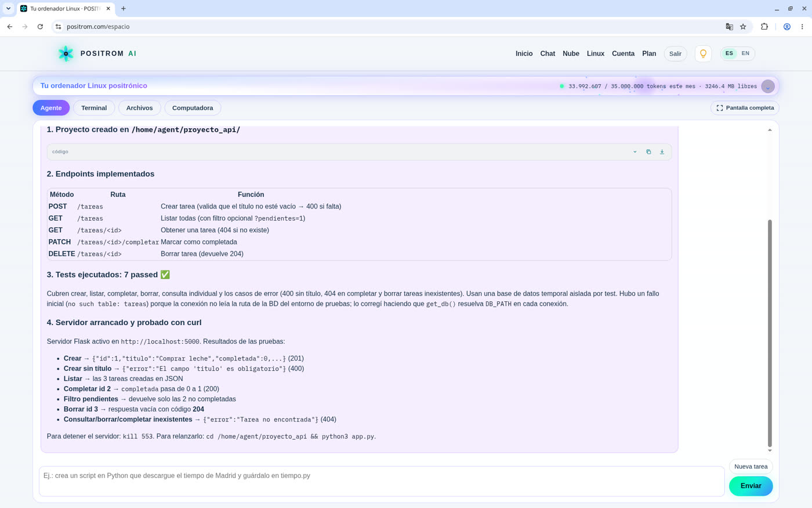
Task: Click the Enviar button
Action: (751, 486)
